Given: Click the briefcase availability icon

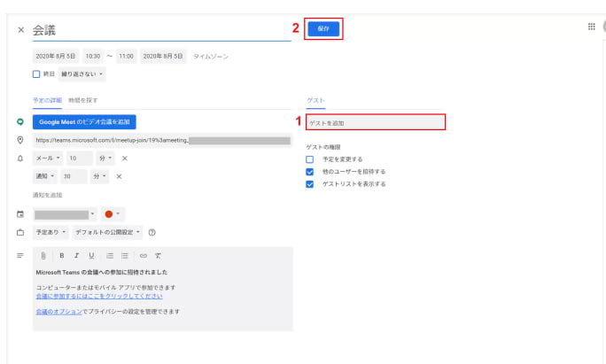Looking at the screenshot, I should 20,232.
